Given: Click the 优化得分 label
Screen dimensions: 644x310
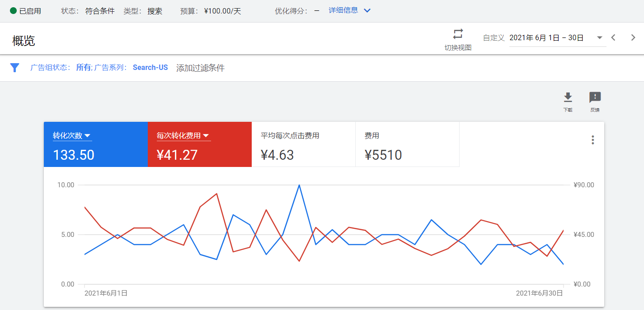Looking at the screenshot, I should (290, 11).
